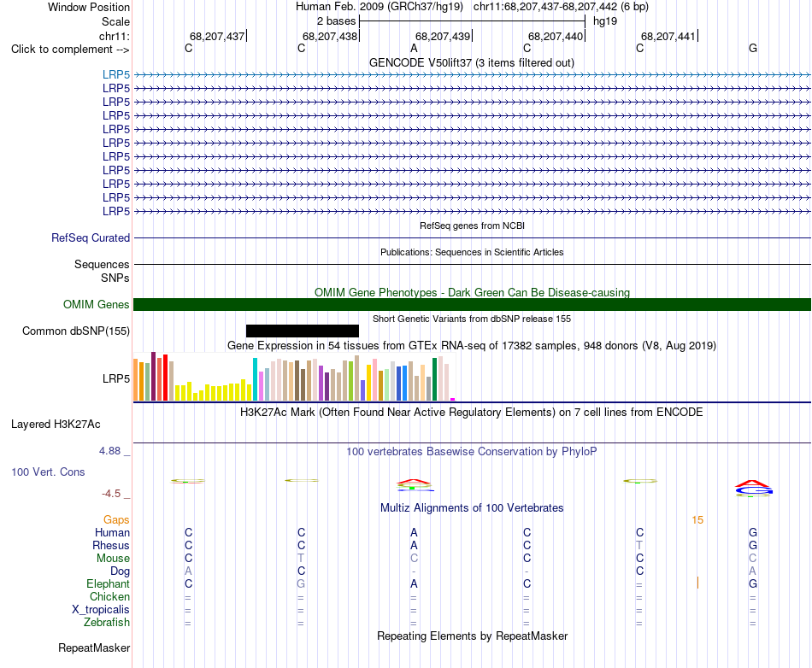
Task: Click the 4.88 upper conservation scale value
Action: 109,451
